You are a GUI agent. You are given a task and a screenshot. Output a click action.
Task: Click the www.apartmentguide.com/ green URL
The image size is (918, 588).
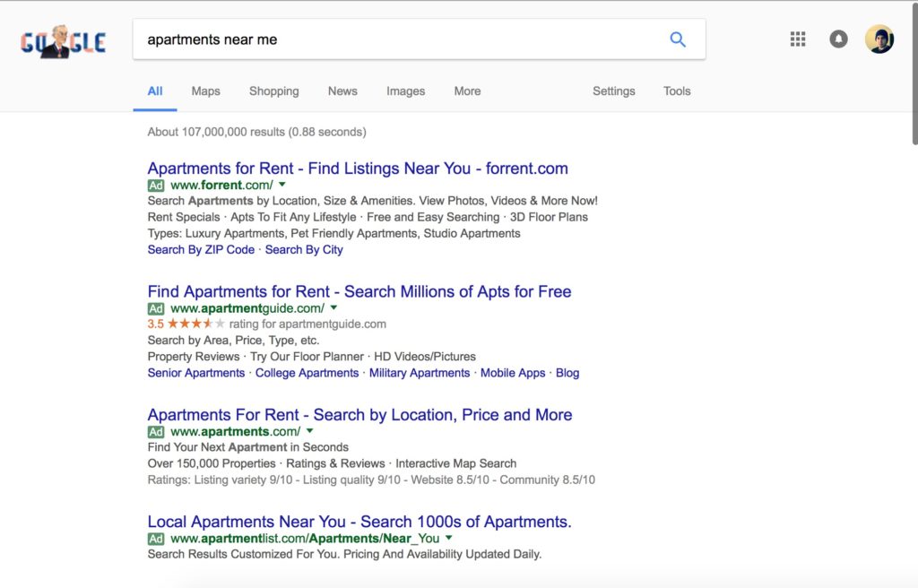point(247,308)
